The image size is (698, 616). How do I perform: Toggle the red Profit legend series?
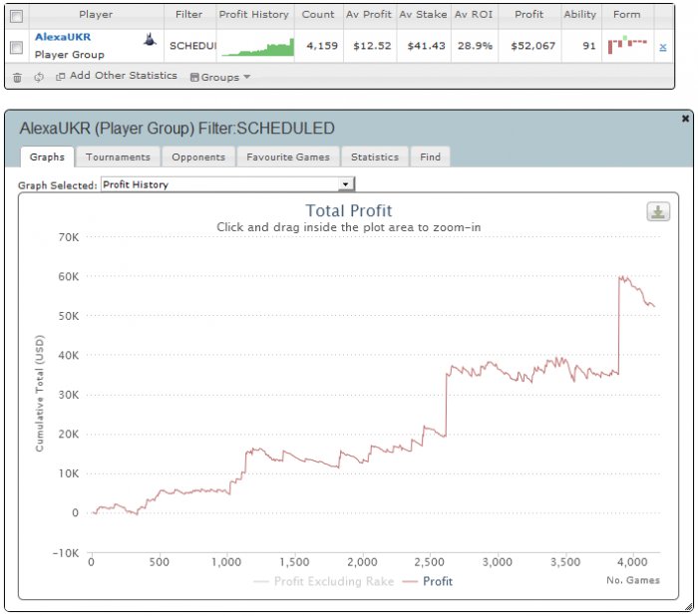coord(428,581)
